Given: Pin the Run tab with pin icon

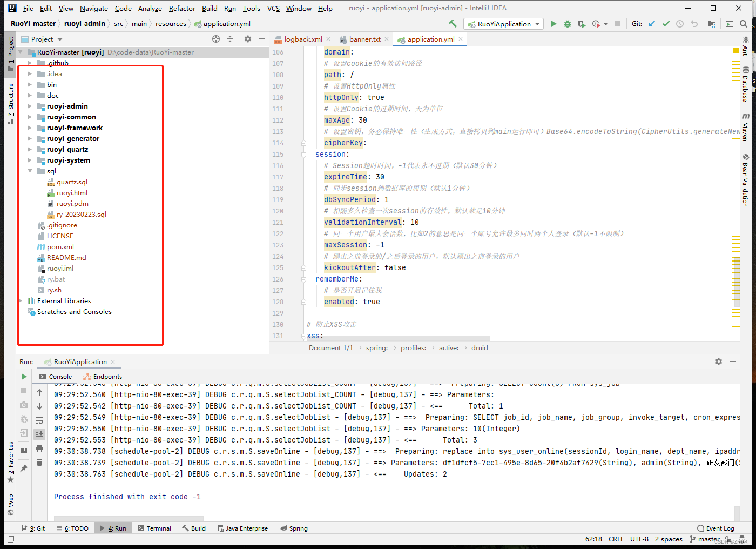Looking at the screenshot, I should 24,468.
